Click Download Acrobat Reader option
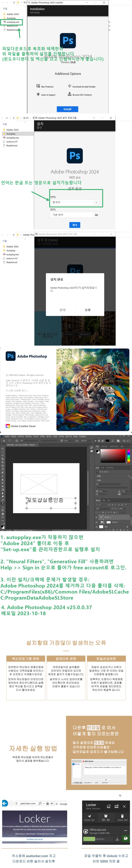 click(84, 87)
